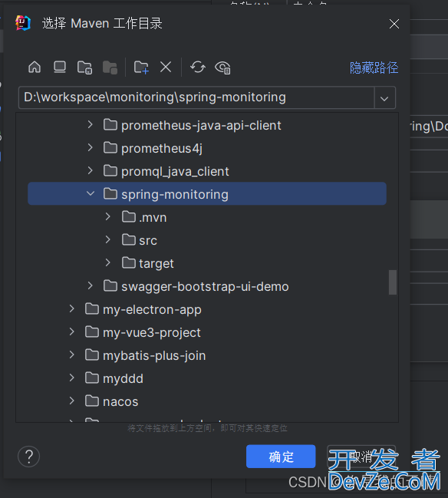Open help with the question mark button
Image resolution: width=448 pixels, height=498 pixels.
pos(29,457)
